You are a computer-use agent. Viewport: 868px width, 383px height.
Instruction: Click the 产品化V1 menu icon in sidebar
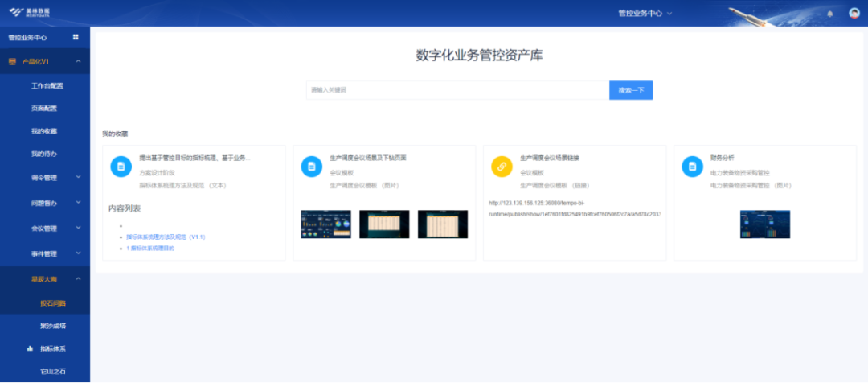pyautogui.click(x=11, y=61)
